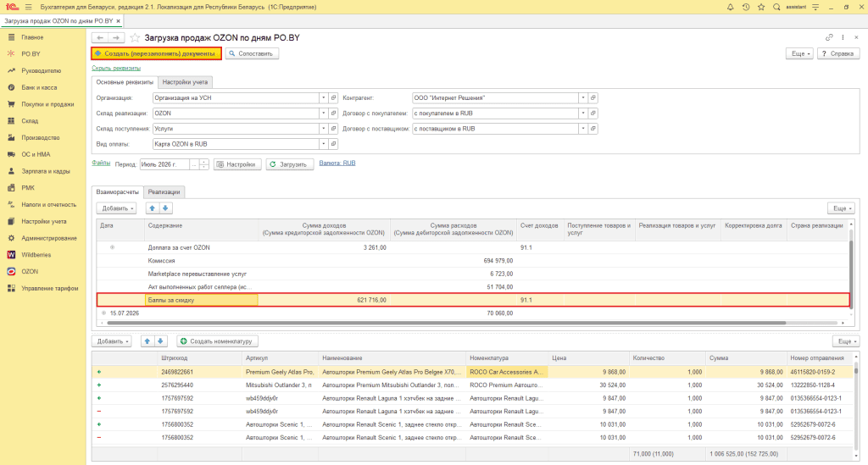Expand the 15.07.2026 settlement row
This screenshot has width=868, height=465.
coord(103,313)
